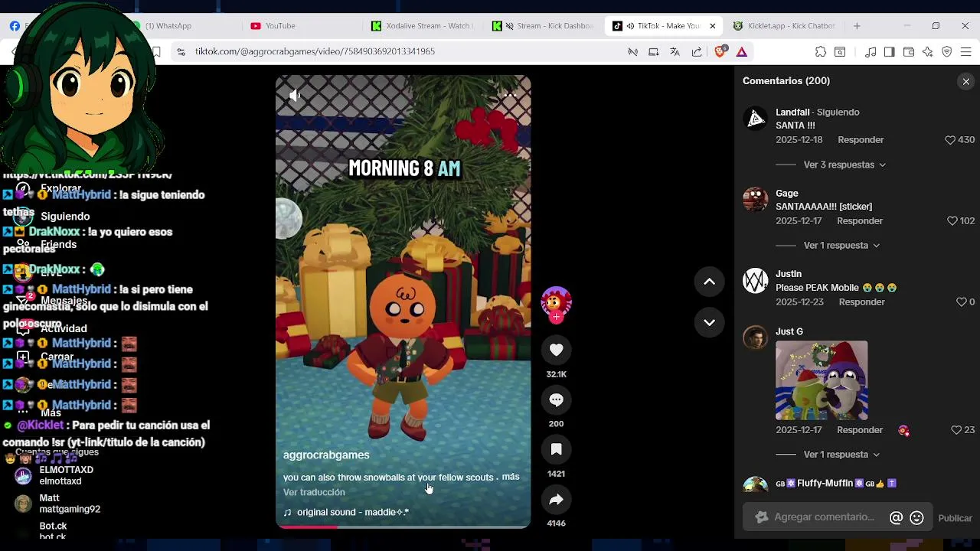Image resolution: width=980 pixels, height=551 pixels.
Task: Open comments via the speech bubble icon
Action: point(557,399)
